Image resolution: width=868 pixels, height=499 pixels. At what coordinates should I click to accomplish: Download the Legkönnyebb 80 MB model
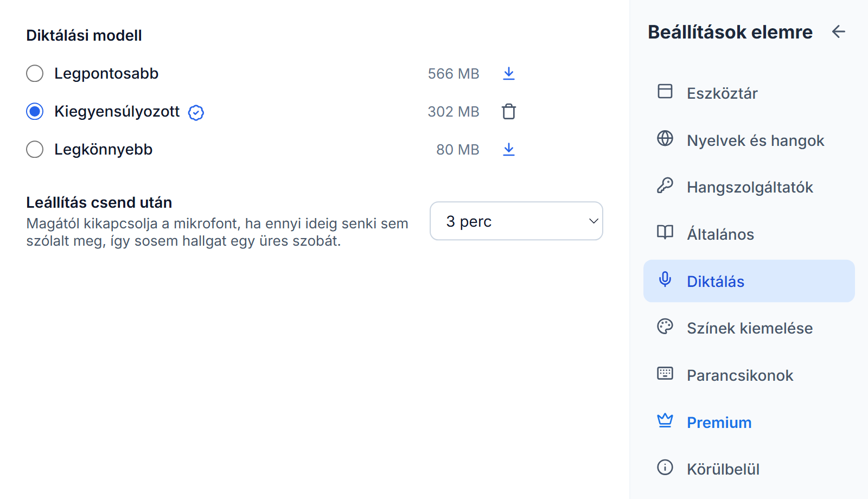coord(508,149)
